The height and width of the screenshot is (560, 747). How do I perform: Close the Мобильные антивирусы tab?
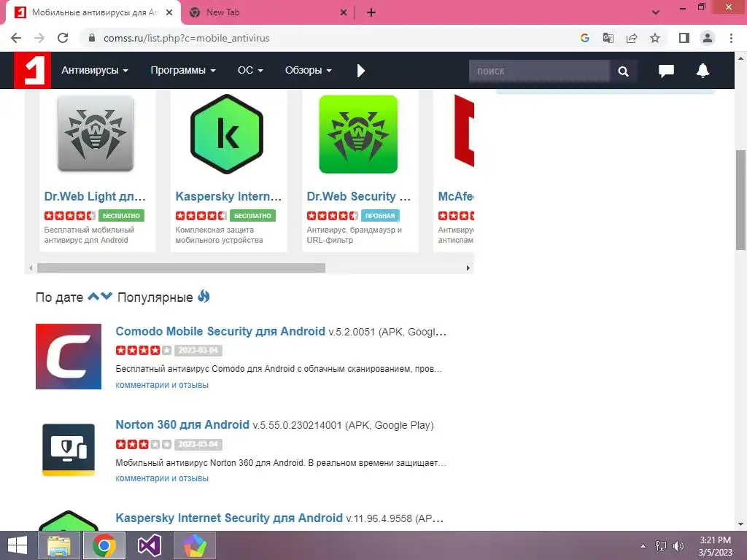point(169,13)
